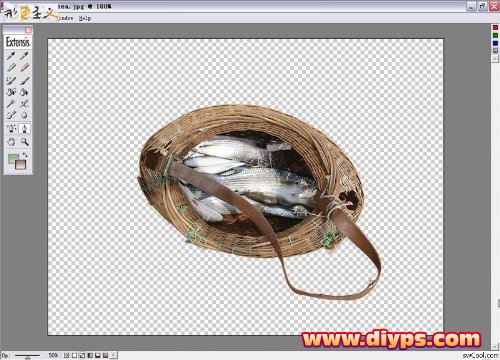Minimize the Mask Pro window

tap(471, 6)
